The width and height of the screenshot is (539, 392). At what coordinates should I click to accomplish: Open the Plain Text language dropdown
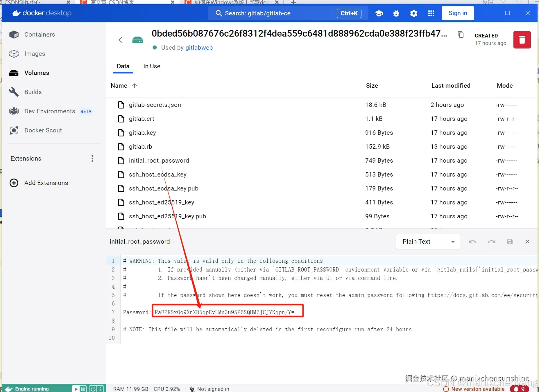(428, 242)
